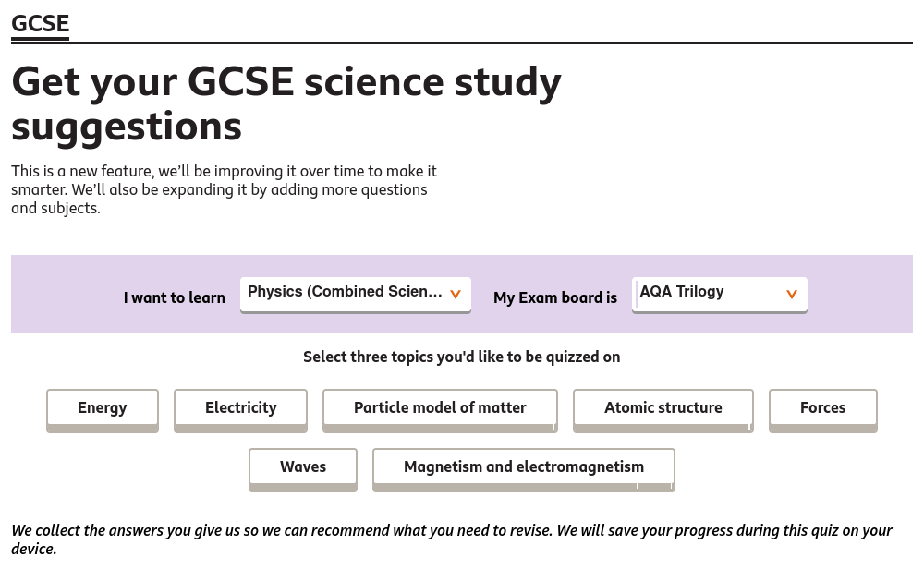Select the Atomic structure topic

click(663, 408)
